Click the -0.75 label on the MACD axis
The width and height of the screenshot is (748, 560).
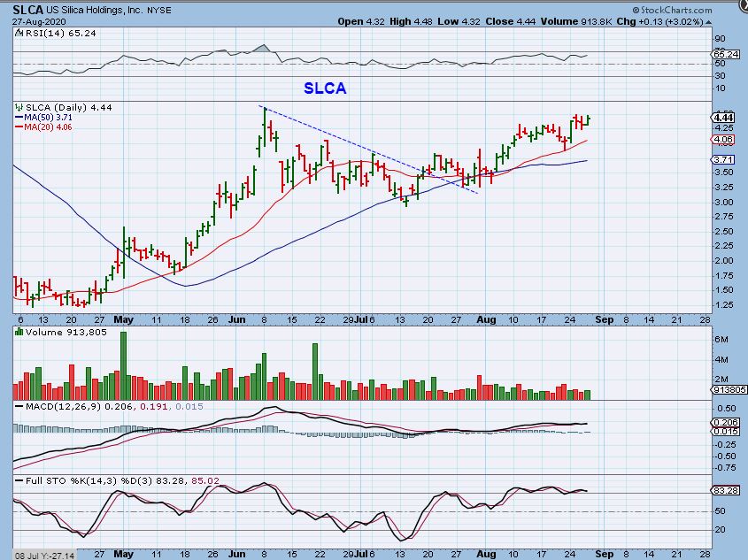click(x=725, y=467)
